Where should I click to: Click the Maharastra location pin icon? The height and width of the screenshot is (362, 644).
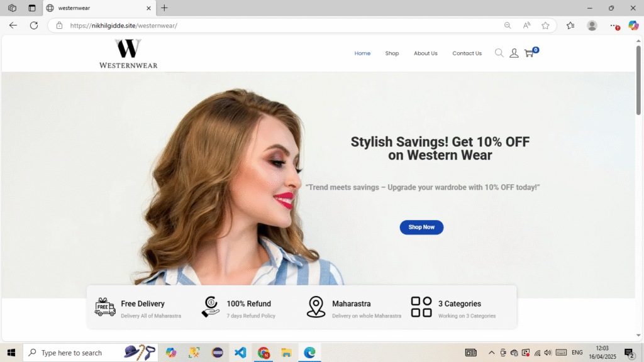click(316, 307)
